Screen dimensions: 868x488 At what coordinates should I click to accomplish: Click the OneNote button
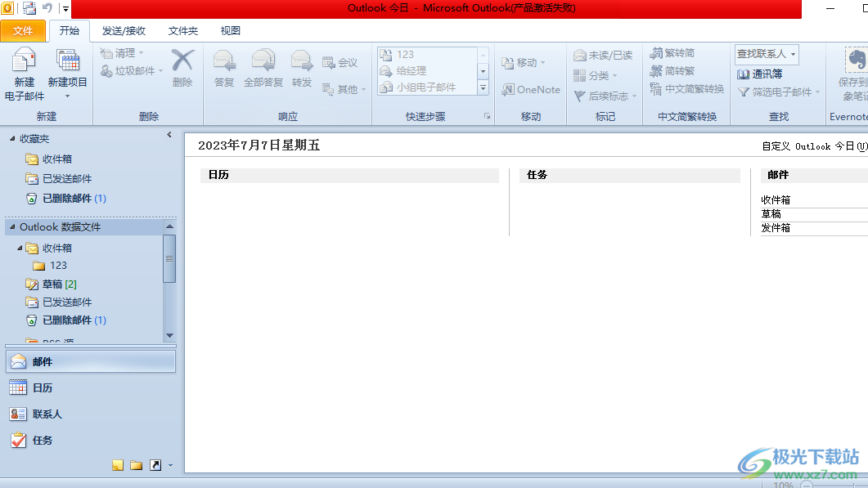click(531, 90)
